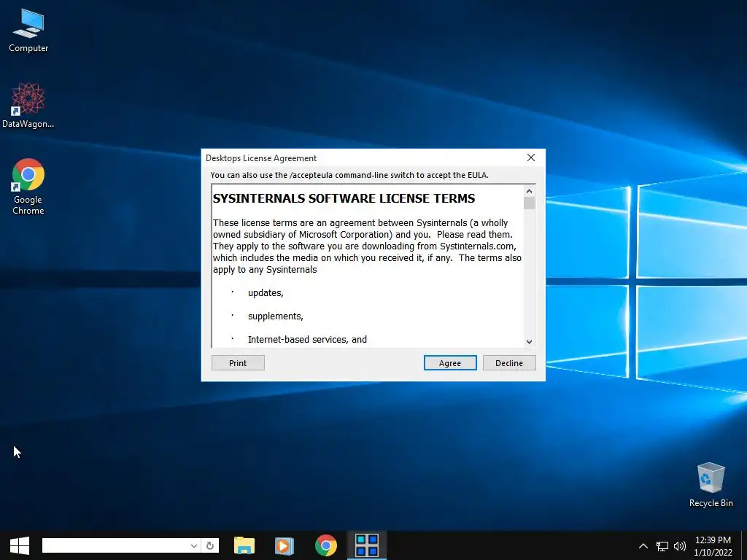This screenshot has height=560, width=747.
Task: Click the license text scrollbar thumb
Action: tap(529, 203)
